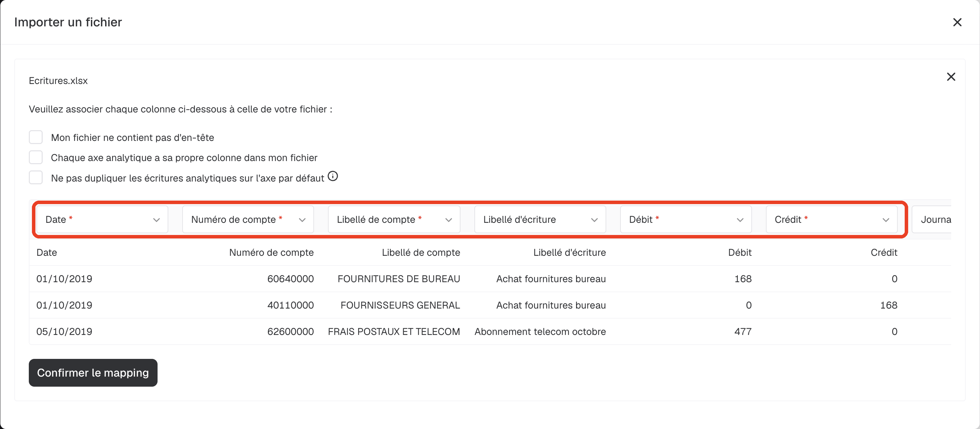This screenshot has height=429, width=980.
Task: Expand the Libellé d'écriture dropdown
Action: coord(540,219)
